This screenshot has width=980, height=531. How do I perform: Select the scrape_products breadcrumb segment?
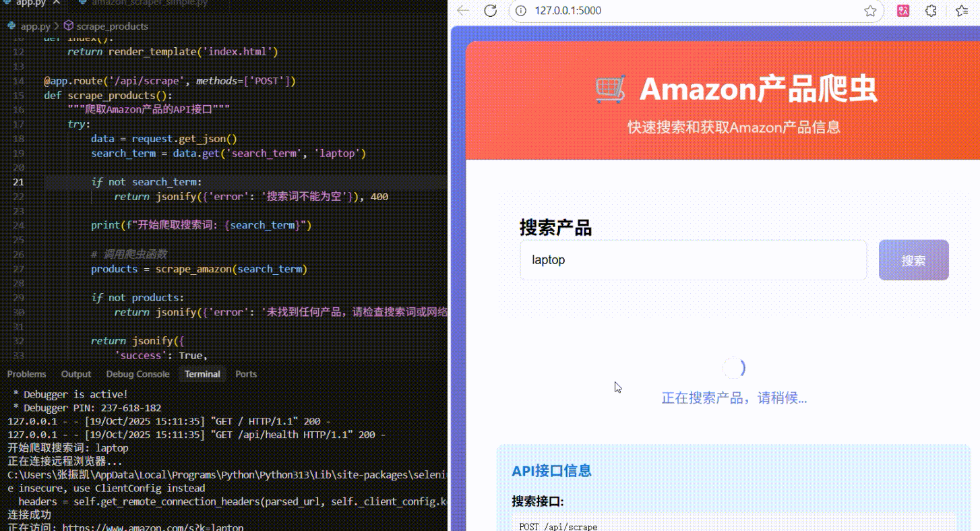(112, 26)
